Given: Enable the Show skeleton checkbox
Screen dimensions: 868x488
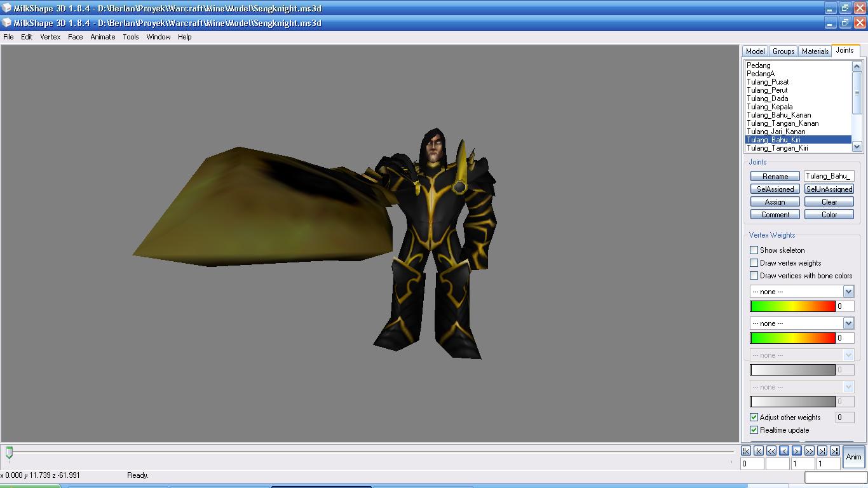Looking at the screenshot, I should (x=754, y=250).
